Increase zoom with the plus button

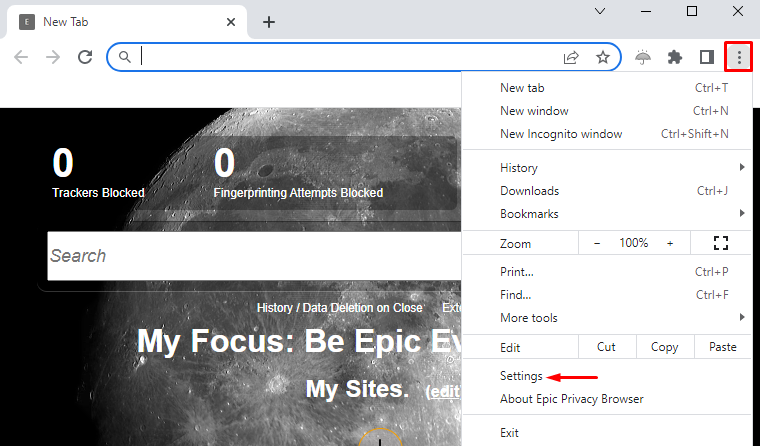point(670,243)
